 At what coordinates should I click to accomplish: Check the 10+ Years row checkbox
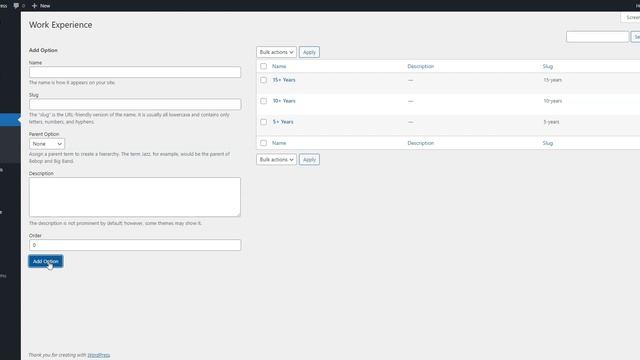[264, 101]
